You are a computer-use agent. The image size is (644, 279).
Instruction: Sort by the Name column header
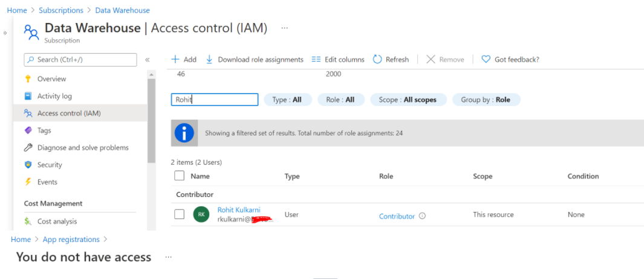point(200,176)
